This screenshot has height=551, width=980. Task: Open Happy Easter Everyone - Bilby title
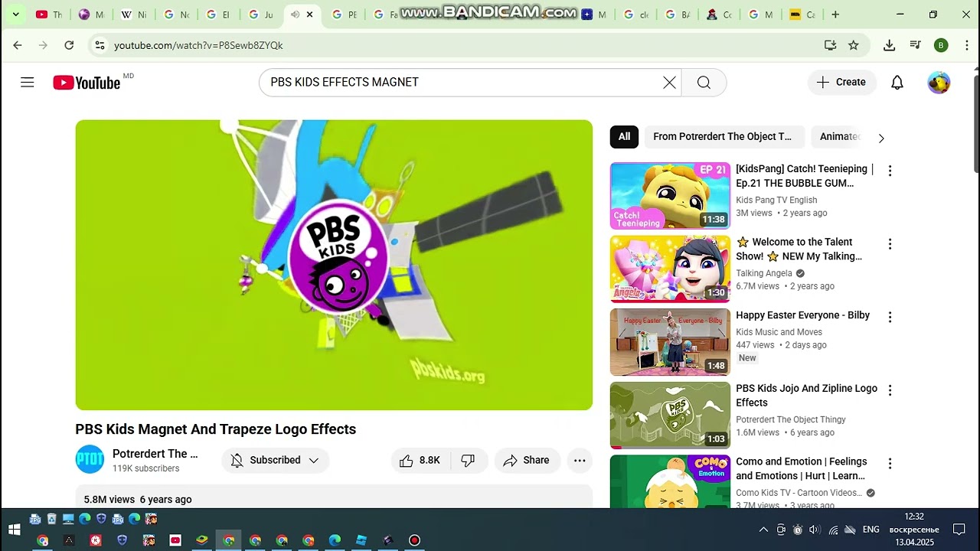(802, 315)
